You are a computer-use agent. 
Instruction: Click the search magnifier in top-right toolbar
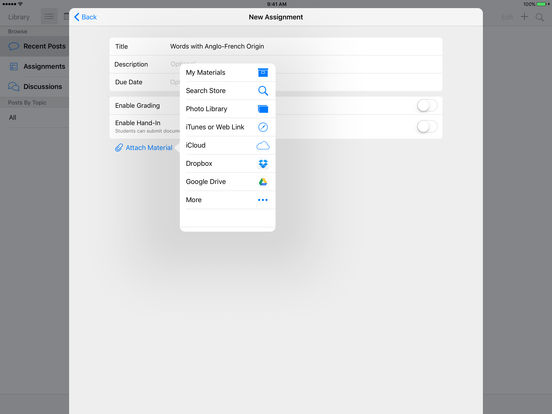click(x=540, y=17)
